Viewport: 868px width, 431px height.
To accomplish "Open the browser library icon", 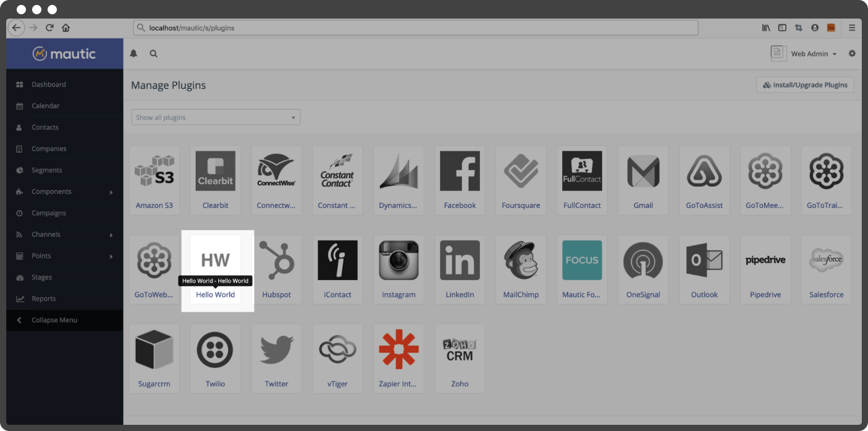I will (x=766, y=28).
